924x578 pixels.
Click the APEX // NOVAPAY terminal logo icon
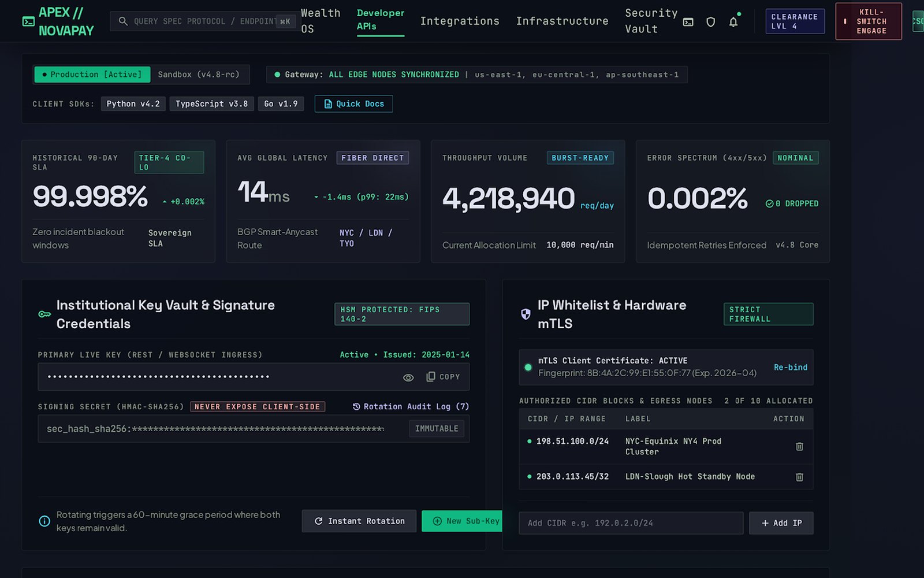coord(28,22)
